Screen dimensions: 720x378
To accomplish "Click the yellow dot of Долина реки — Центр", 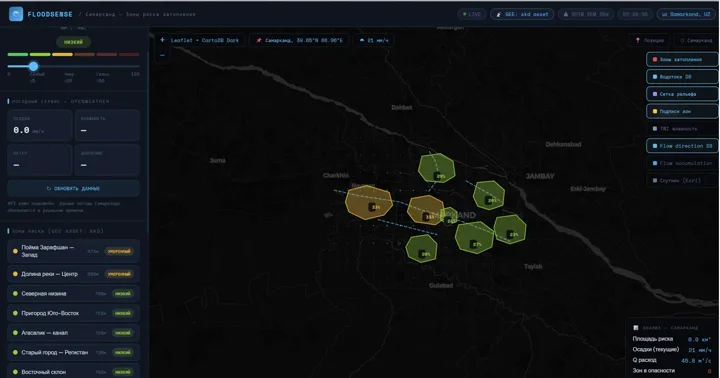I will point(15,274).
